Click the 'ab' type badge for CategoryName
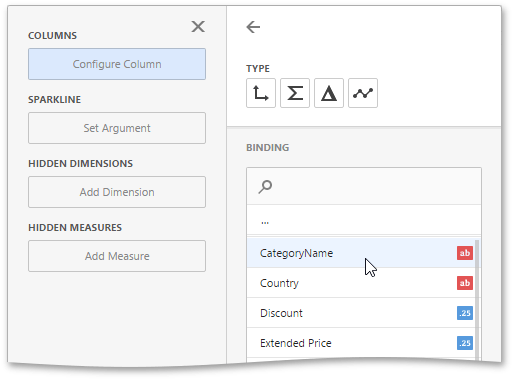The width and height of the screenshot is (515, 382). coord(465,253)
